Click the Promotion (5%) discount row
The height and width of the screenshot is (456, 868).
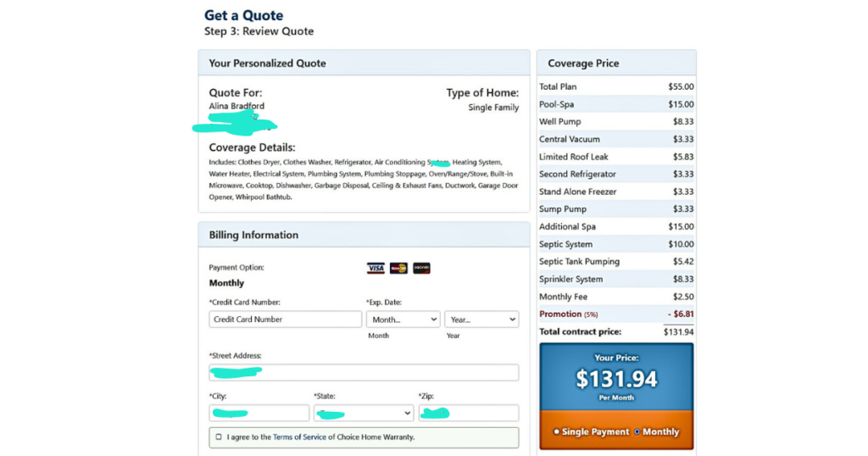coord(616,314)
